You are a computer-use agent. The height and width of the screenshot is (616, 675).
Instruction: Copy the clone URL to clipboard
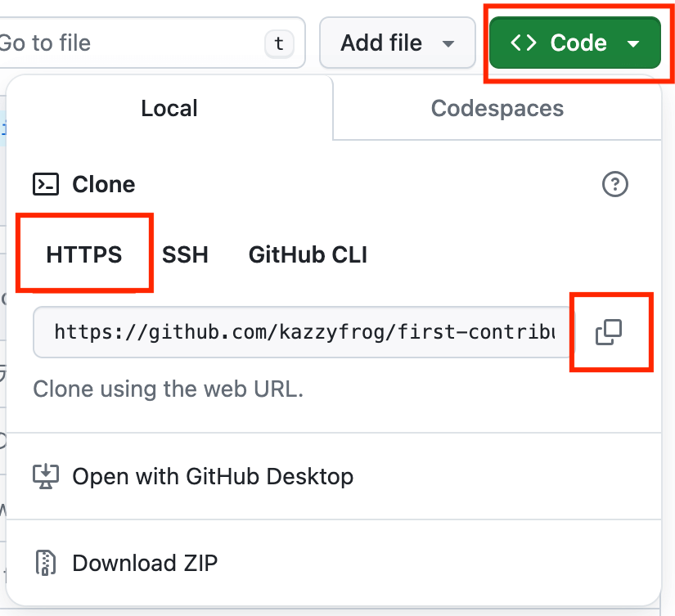[609, 331]
